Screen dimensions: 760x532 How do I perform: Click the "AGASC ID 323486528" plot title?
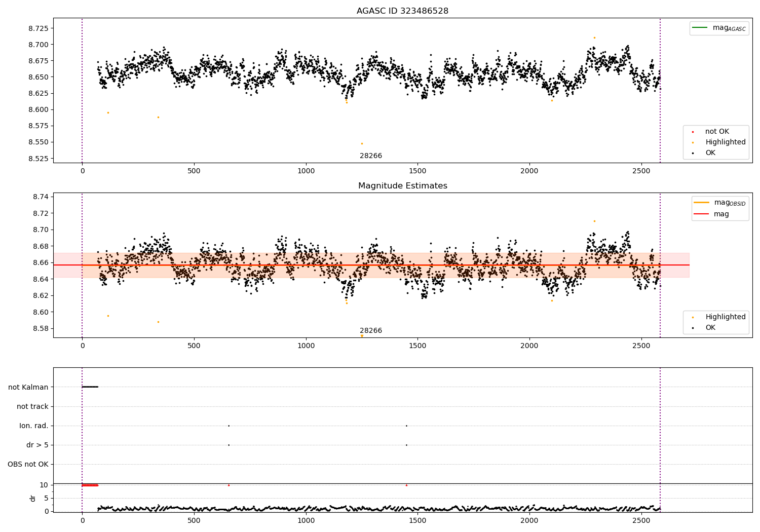click(x=402, y=11)
